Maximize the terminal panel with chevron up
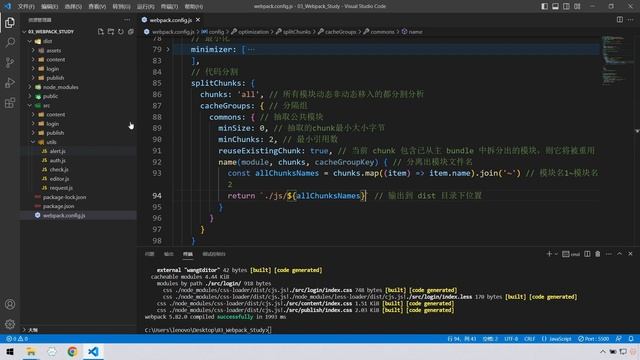Image resolution: width=640 pixels, height=360 pixels. (619, 254)
